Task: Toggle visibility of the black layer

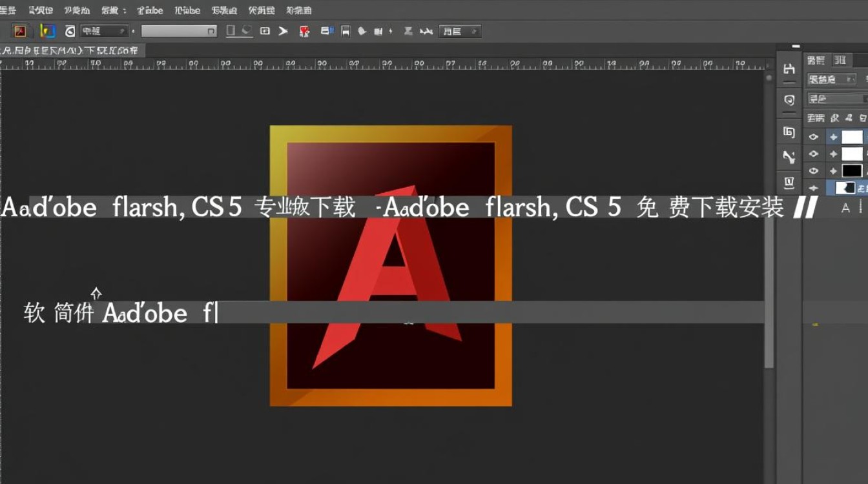Action: pyautogui.click(x=813, y=170)
